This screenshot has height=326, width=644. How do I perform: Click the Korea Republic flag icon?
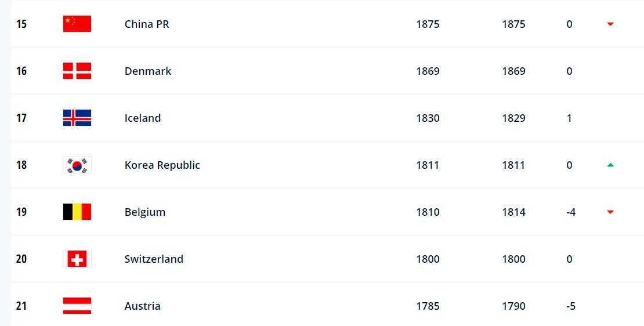(77, 165)
